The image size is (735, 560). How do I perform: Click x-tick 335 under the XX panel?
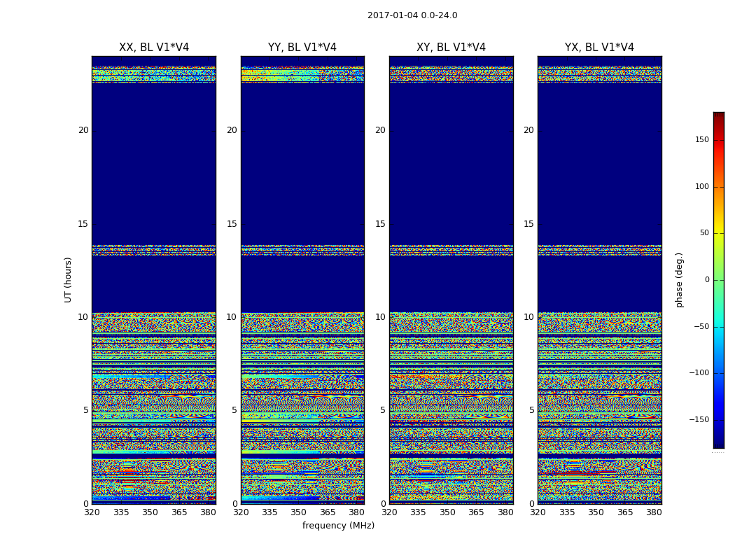point(121,512)
